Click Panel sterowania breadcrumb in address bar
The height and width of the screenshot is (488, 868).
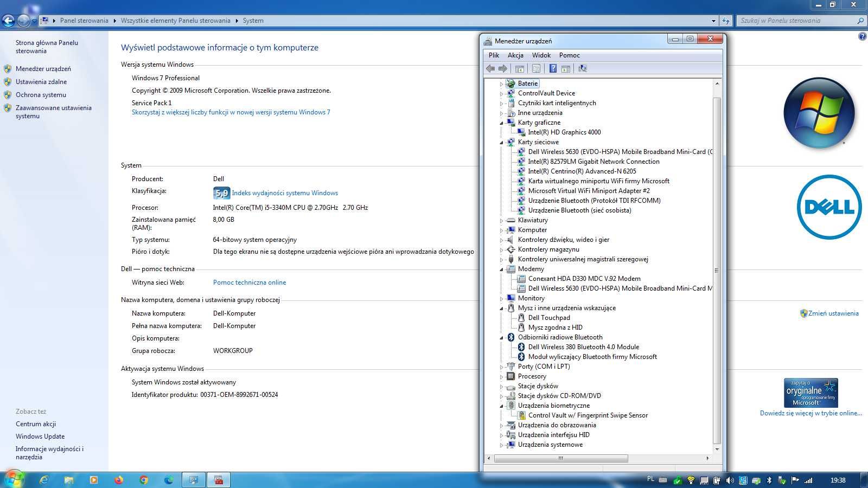[84, 21]
